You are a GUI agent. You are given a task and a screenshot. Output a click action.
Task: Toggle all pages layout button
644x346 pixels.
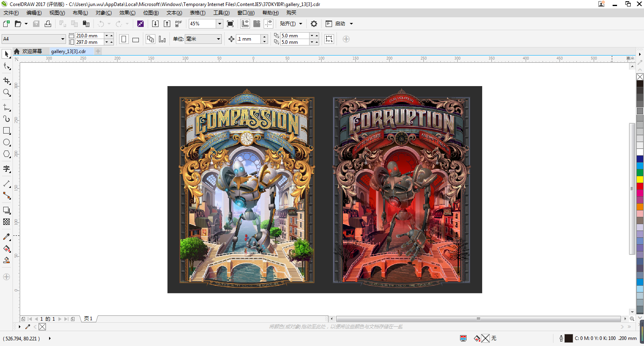click(x=151, y=39)
